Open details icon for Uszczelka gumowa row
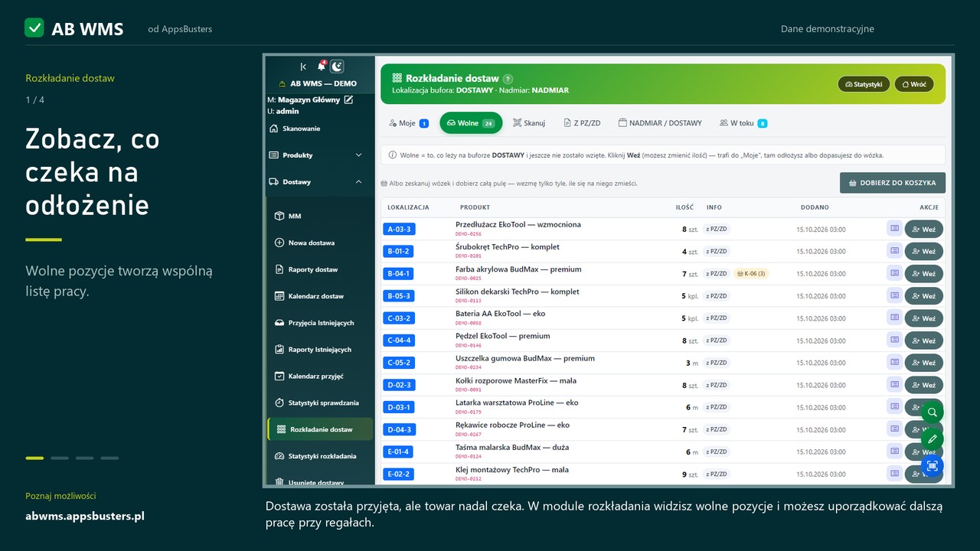Screen dimensions: 980x551 [x=894, y=362]
